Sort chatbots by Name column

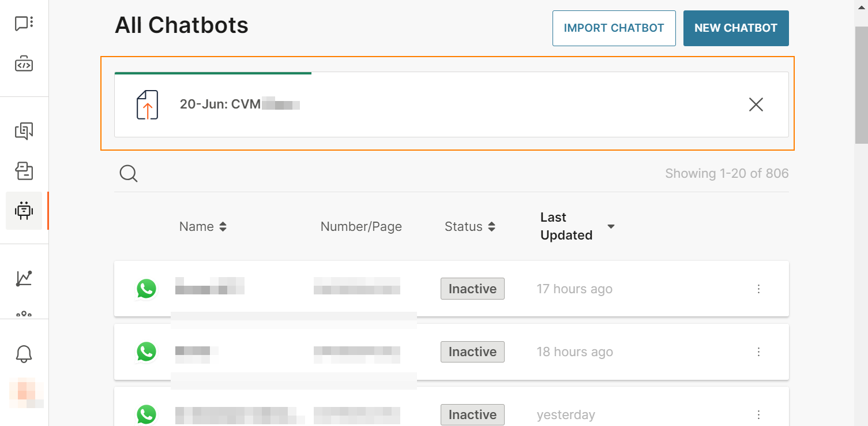(203, 227)
